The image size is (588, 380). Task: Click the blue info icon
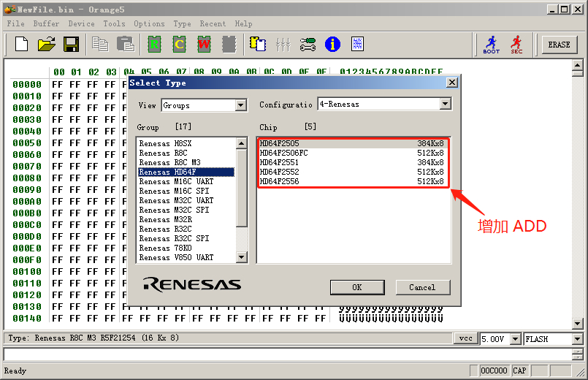click(332, 45)
